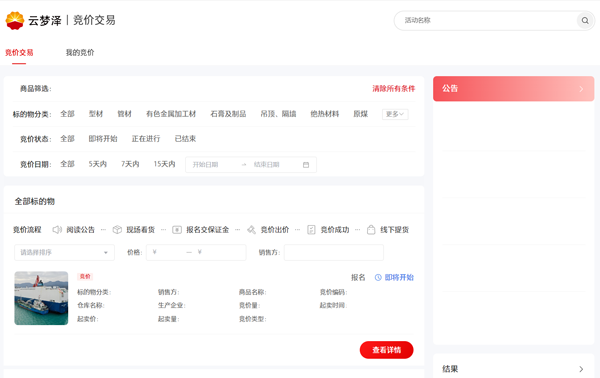Click the 云梦泽 logo icon
Viewport: 600px width, 378px height.
(15, 20)
